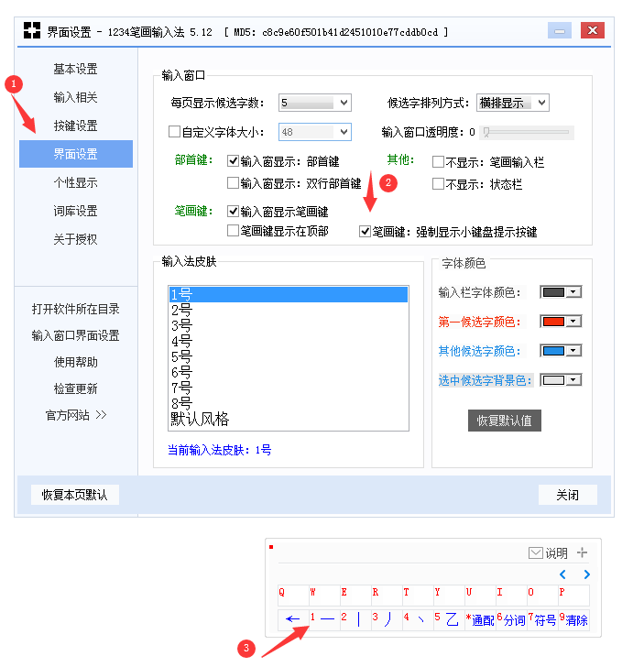Click the Y radical key cell
644x667 pixels.
pos(448,596)
